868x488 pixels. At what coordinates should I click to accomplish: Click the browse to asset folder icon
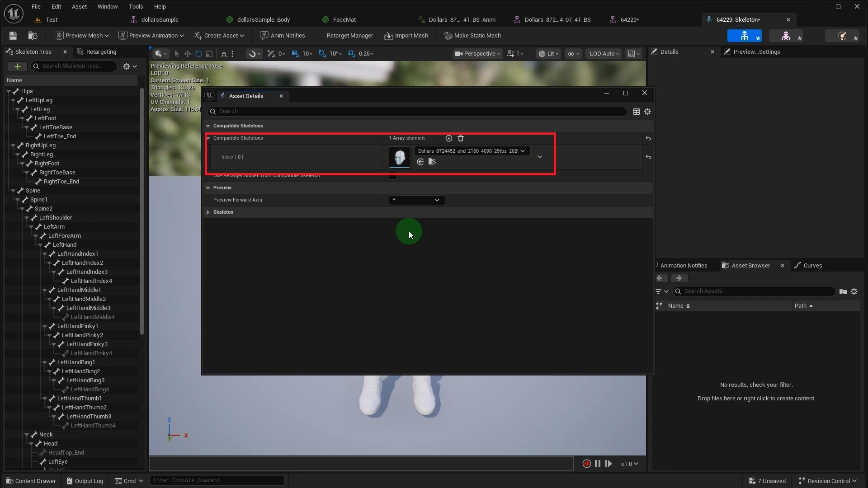(432, 162)
